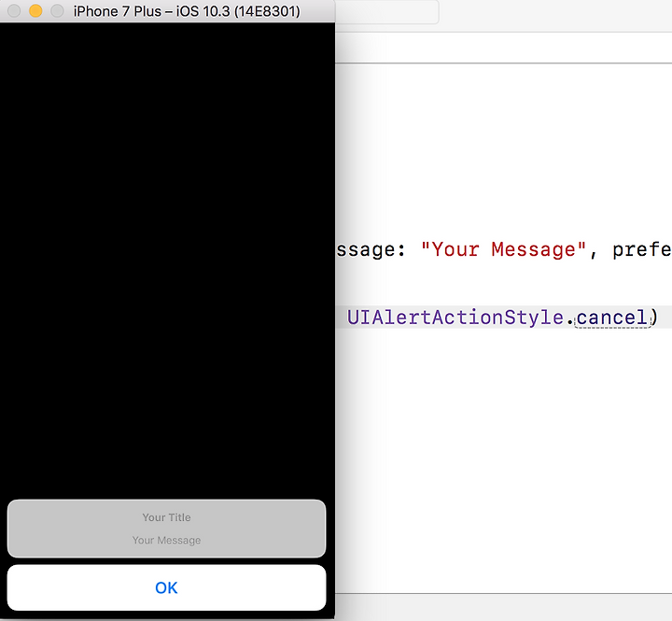
Task: Click the cancel token in the code
Action: (612, 318)
